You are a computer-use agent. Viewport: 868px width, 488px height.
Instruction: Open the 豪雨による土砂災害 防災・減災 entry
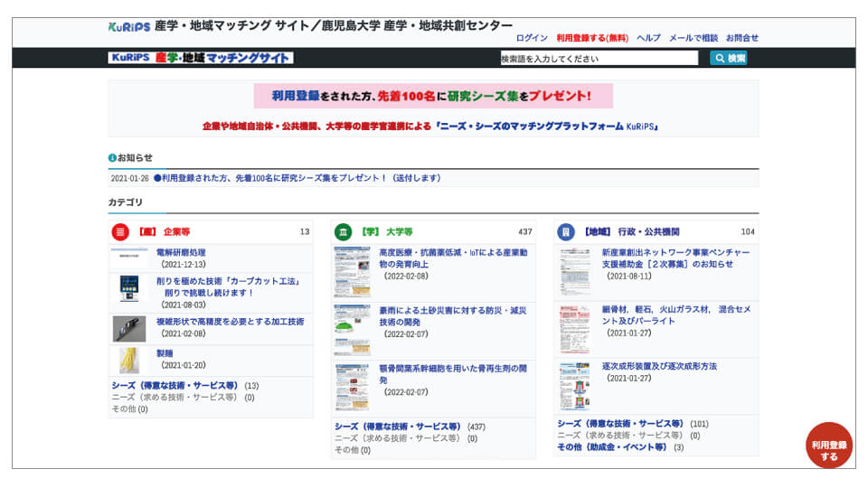[453, 316]
